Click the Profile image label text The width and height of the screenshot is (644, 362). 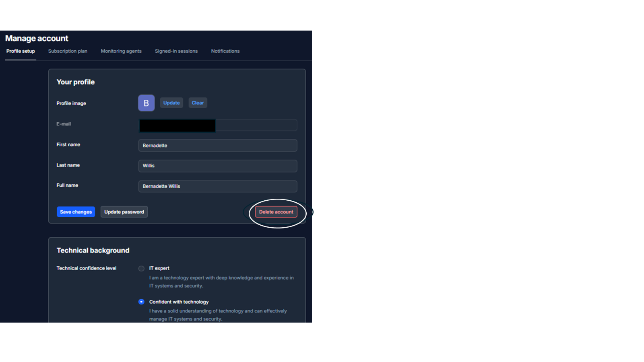point(71,103)
